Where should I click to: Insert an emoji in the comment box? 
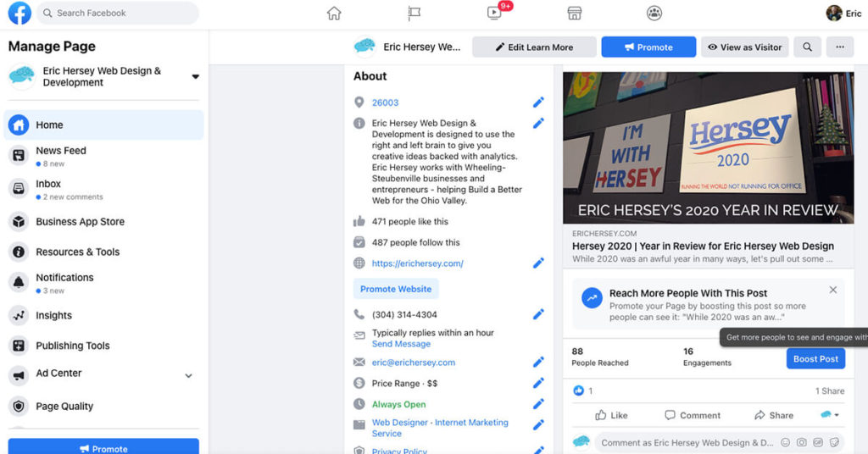pos(785,442)
